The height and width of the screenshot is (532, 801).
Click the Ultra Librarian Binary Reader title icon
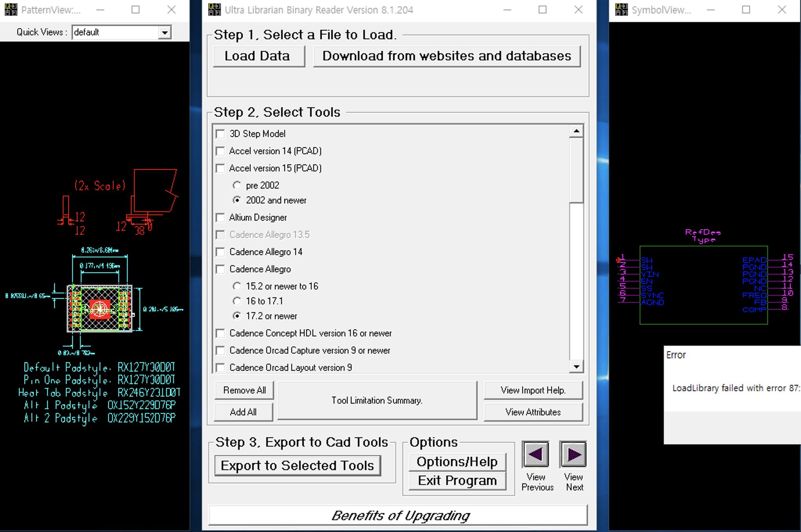(x=214, y=9)
